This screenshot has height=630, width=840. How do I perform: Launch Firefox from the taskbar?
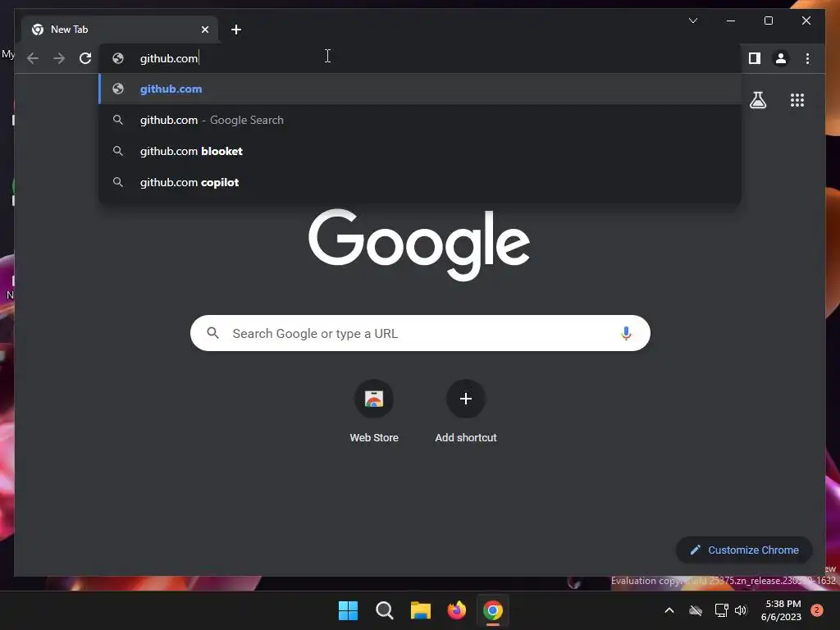456,610
